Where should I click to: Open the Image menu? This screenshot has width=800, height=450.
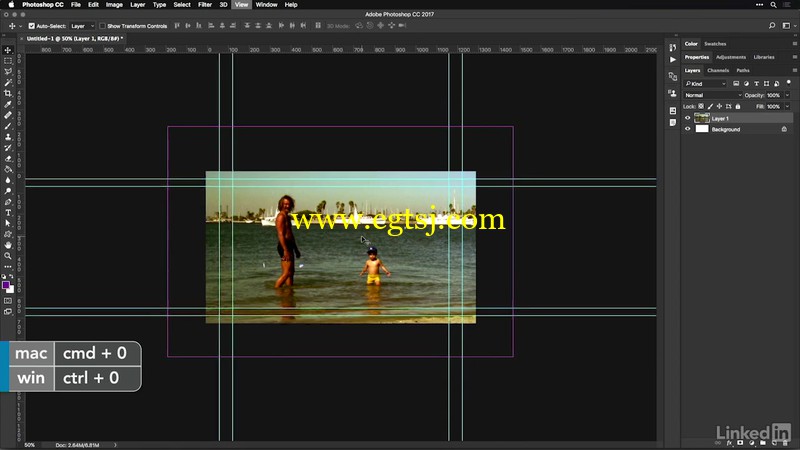pos(114,5)
